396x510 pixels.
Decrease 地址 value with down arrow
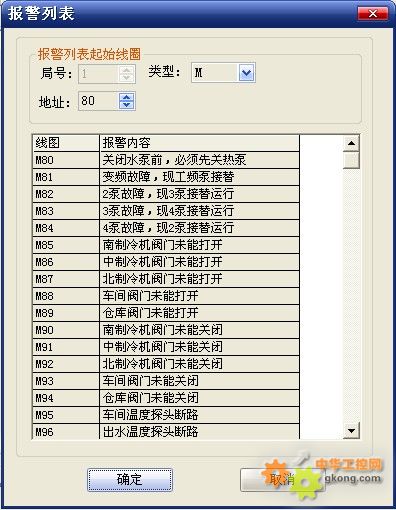pos(126,105)
